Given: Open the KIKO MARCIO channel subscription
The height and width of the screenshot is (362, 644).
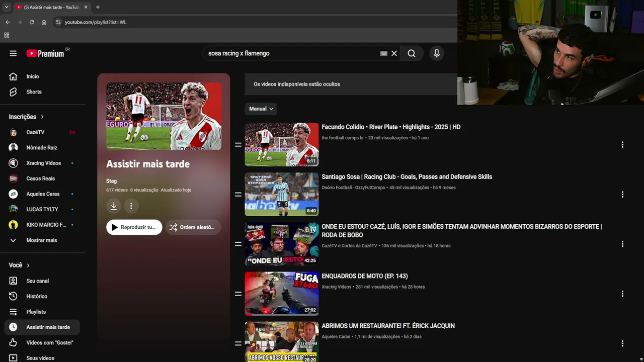Looking at the screenshot, I should 42,225.
